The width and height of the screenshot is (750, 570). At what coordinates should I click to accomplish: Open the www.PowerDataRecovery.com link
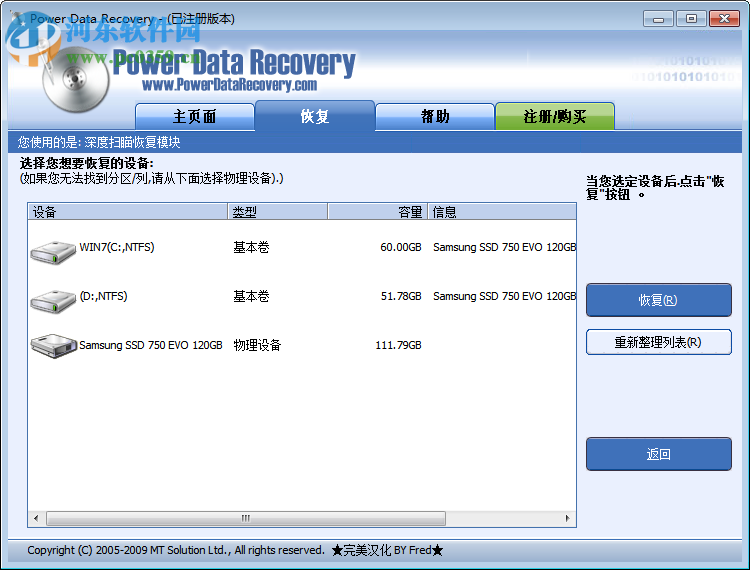[230, 85]
